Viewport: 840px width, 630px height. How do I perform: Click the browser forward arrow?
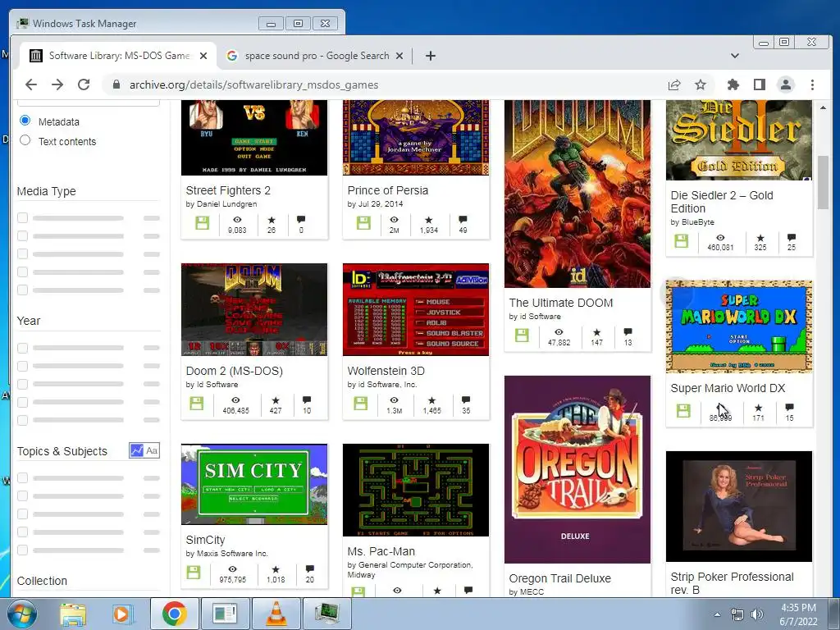point(57,84)
